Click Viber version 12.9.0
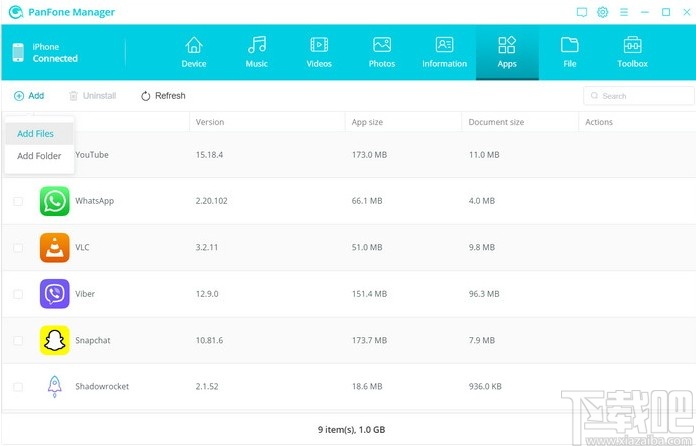Image resolution: width=696 pixels, height=446 pixels. point(207,294)
